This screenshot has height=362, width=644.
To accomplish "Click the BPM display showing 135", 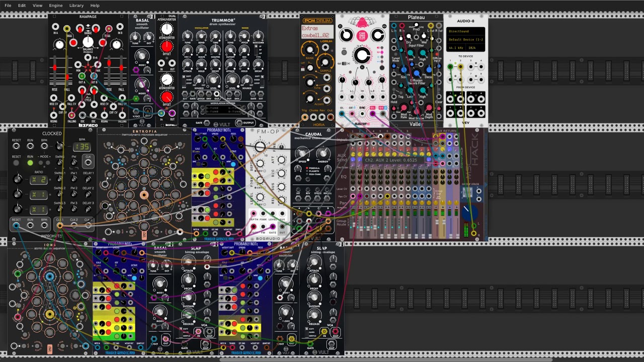I will [x=82, y=147].
